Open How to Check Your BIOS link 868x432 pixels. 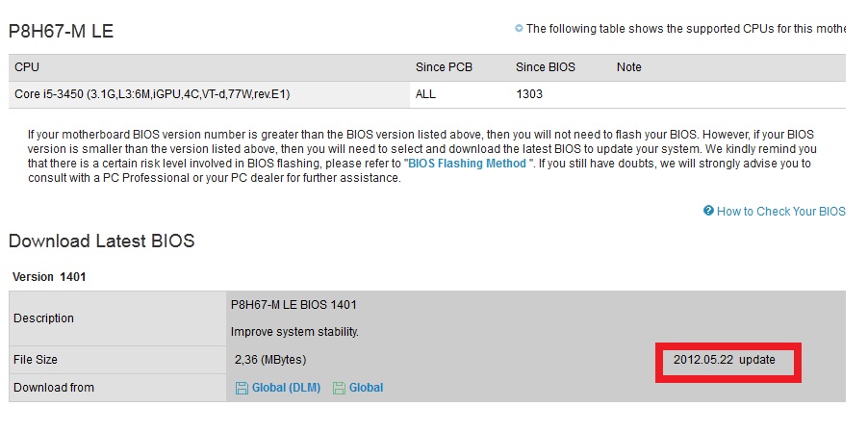point(781,212)
